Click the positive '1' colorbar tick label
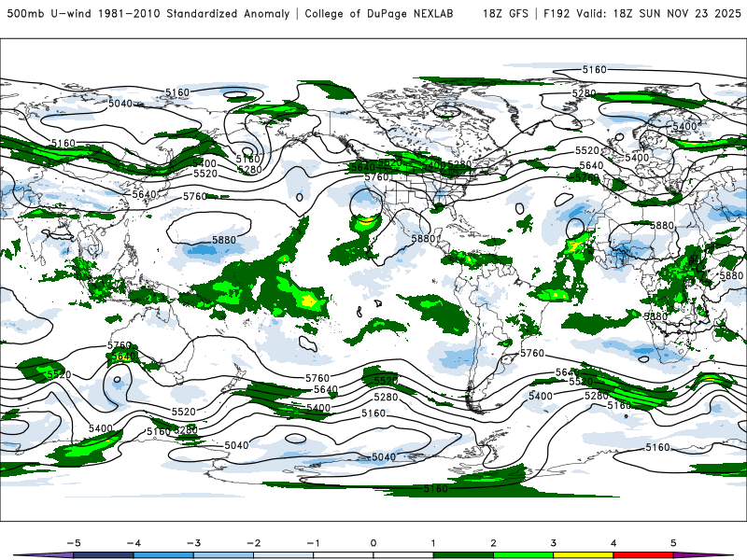The width and height of the screenshot is (747, 560). point(433,543)
